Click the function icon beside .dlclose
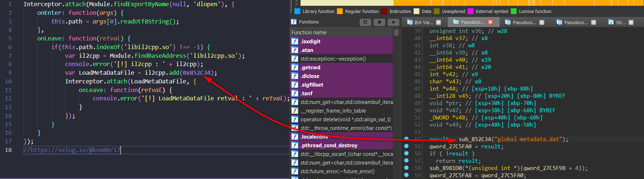This screenshot has height=179, width=644. pyautogui.click(x=295, y=76)
